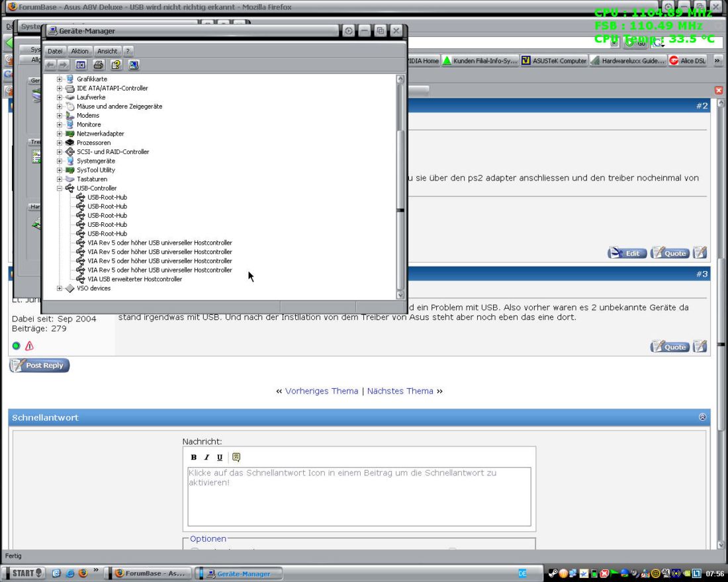
Task: Click Geräte-Manager taskbar button
Action: point(238,573)
